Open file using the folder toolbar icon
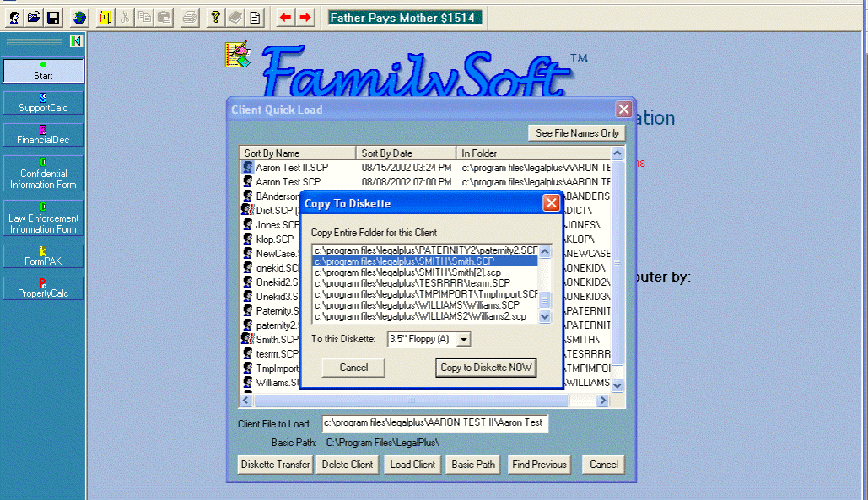 coord(34,17)
